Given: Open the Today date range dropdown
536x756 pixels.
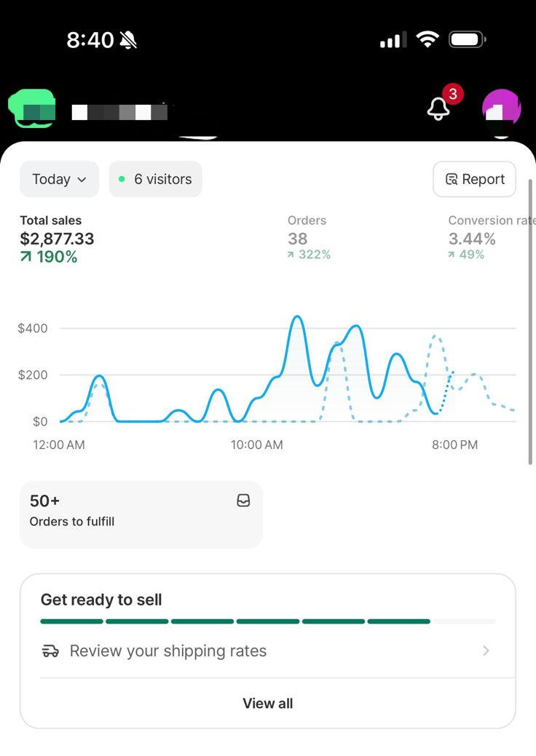Looking at the screenshot, I should (59, 179).
